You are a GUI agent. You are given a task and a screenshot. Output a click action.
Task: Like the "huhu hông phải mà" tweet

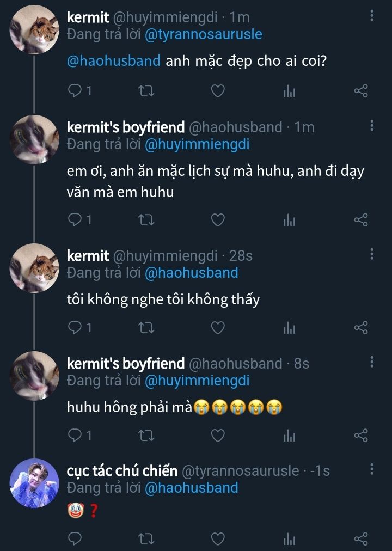click(x=218, y=435)
